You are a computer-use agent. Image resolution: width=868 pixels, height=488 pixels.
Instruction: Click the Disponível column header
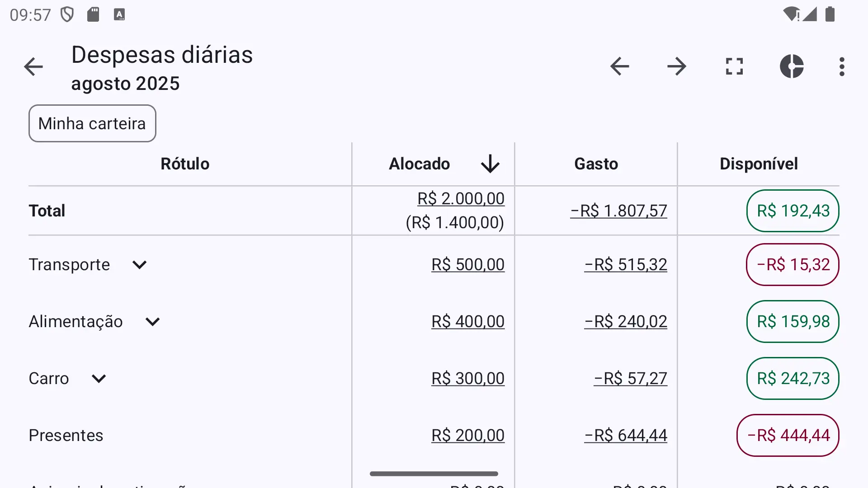tap(759, 164)
